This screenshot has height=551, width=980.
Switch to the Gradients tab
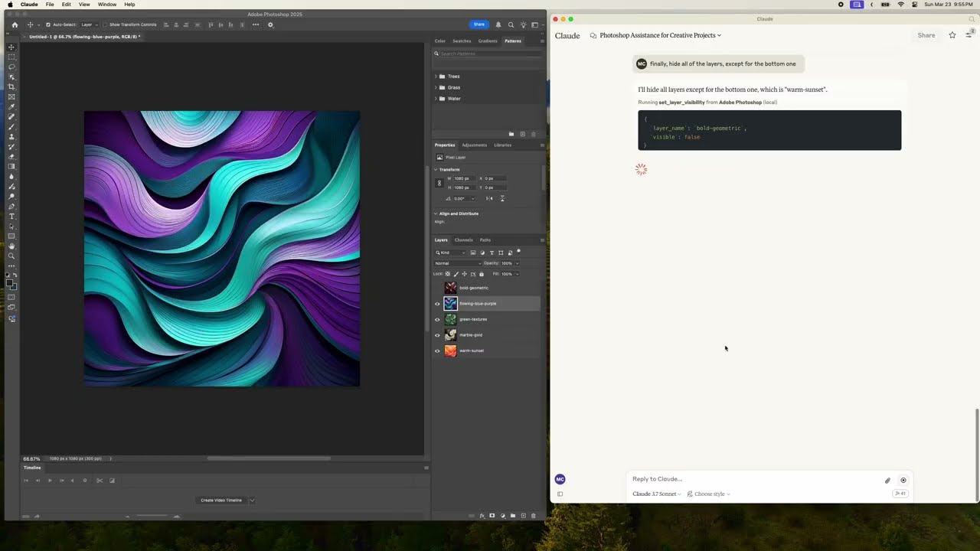pos(488,41)
